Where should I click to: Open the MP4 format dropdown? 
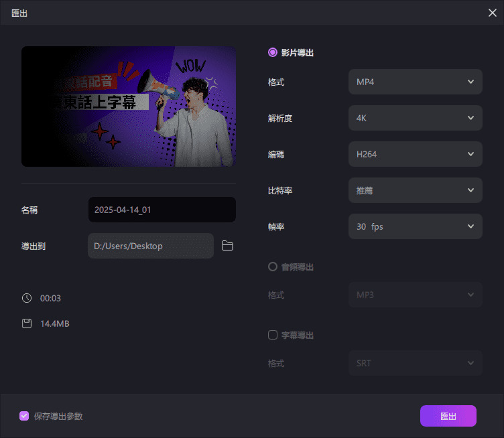coord(415,82)
